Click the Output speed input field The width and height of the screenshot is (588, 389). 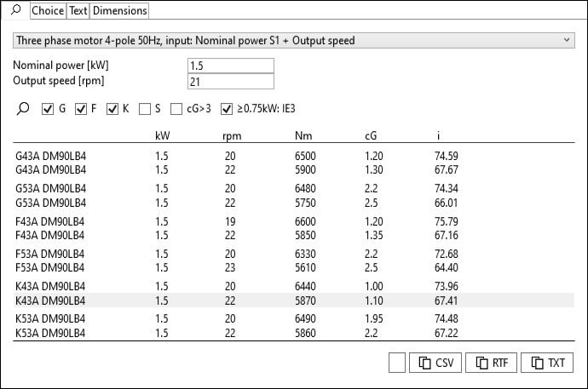point(230,82)
